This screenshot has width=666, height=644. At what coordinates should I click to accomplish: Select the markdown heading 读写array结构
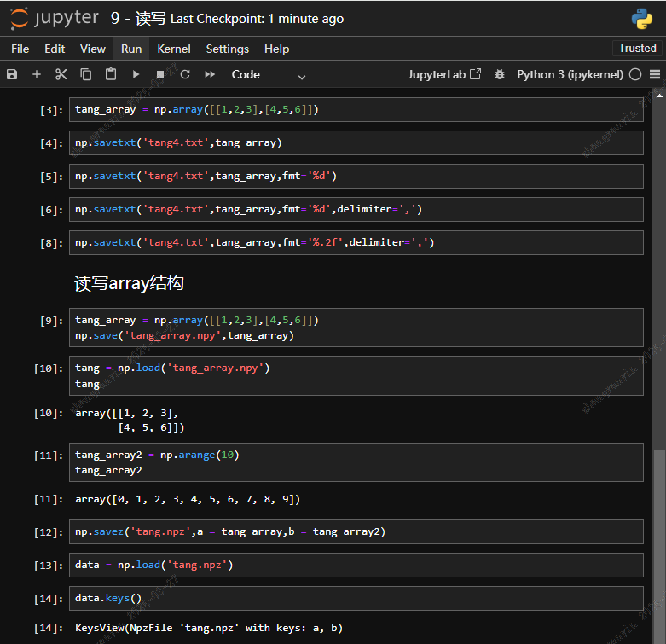129,283
